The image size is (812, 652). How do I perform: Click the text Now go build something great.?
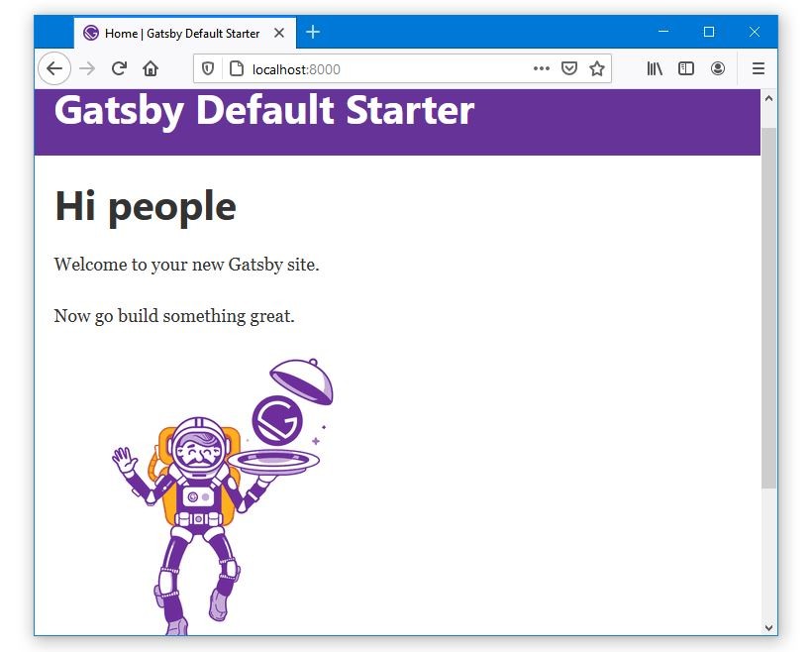pos(174,316)
